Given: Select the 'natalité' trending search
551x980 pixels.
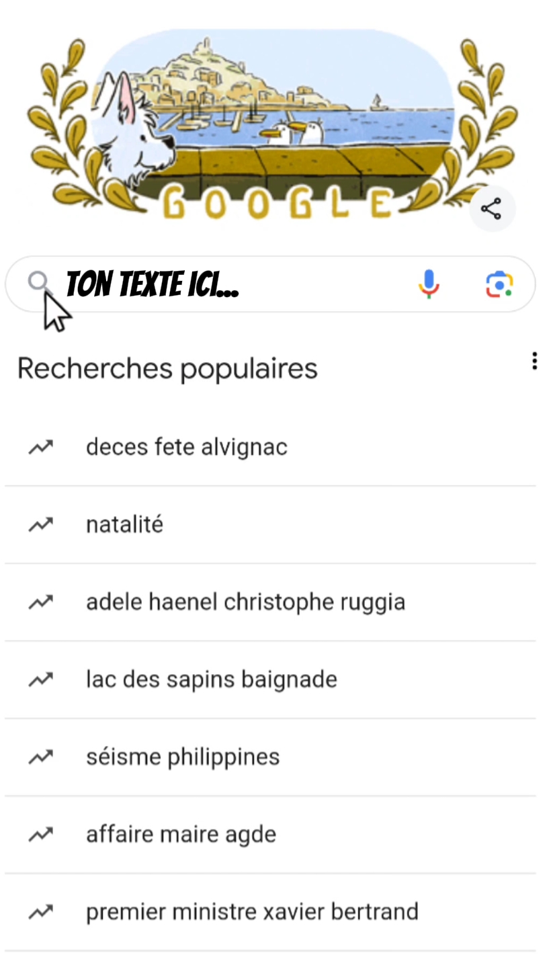Looking at the screenshot, I should [124, 524].
